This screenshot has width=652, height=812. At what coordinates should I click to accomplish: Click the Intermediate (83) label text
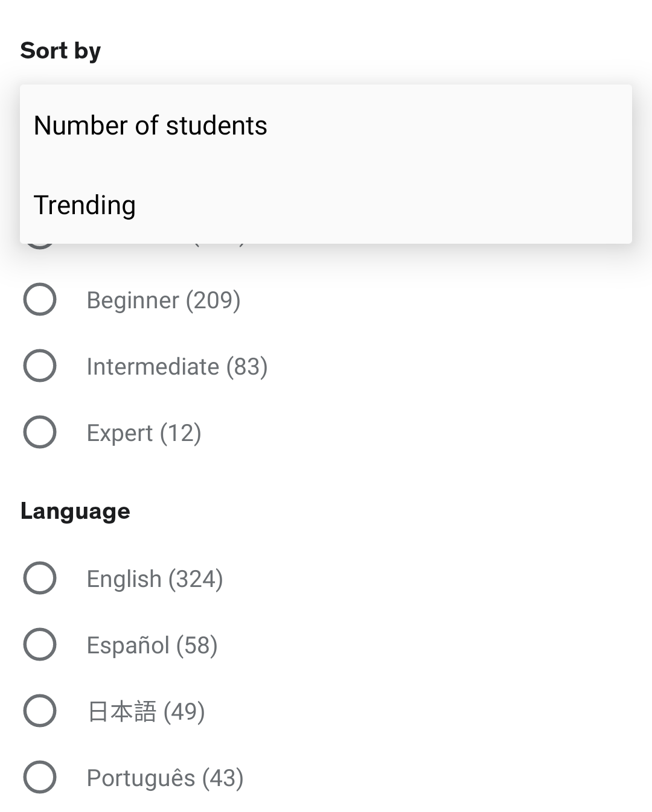[x=177, y=367]
